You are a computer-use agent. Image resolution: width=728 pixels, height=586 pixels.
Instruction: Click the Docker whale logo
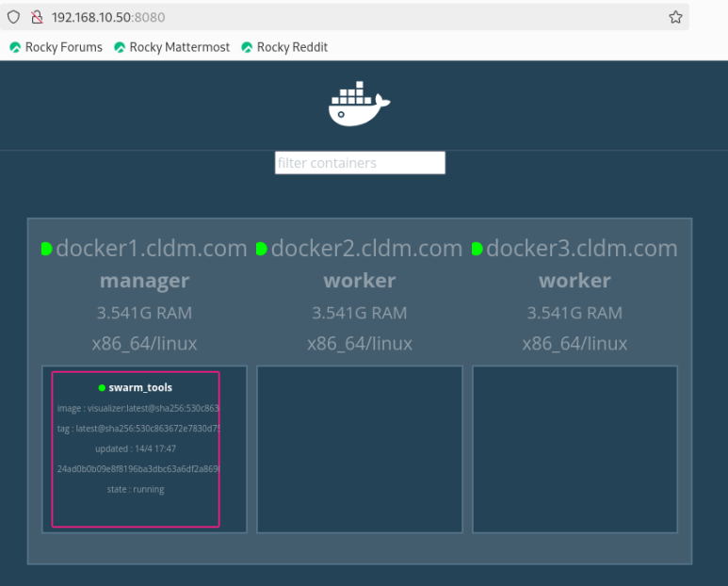[x=359, y=104]
